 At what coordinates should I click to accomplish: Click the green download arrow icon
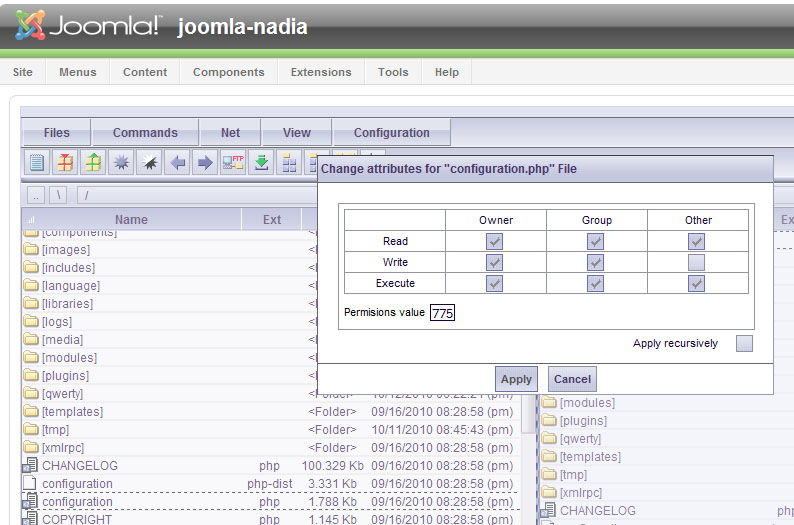coord(261,163)
